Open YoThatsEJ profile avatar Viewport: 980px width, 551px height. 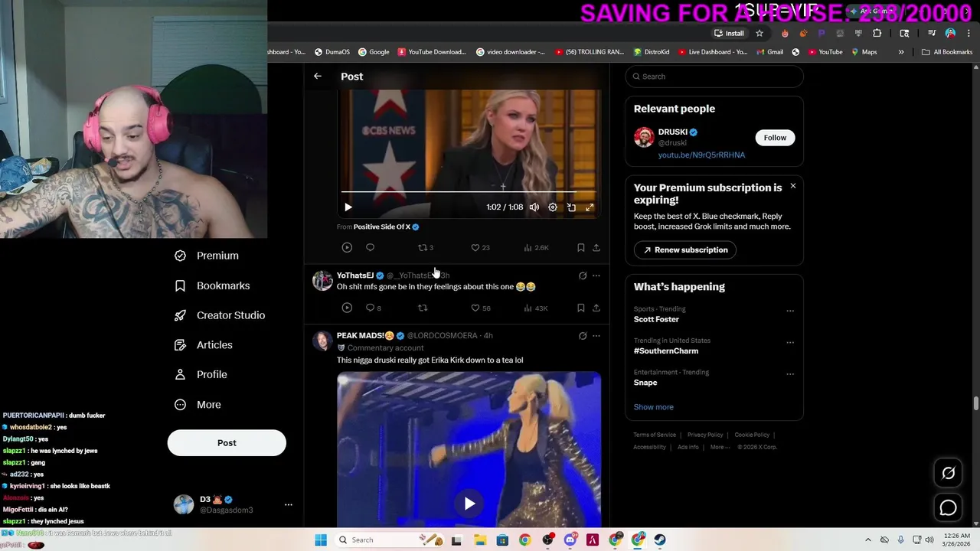tap(322, 280)
